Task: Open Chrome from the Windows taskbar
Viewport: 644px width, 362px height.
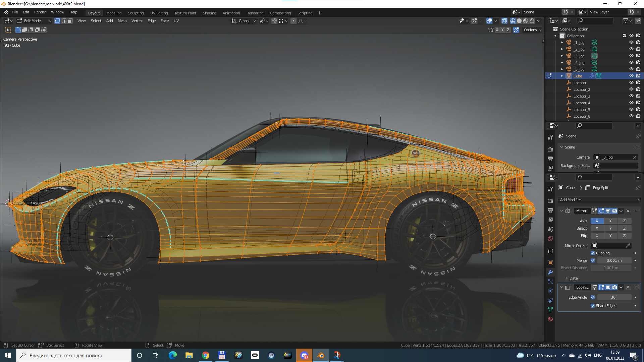Action: (x=206, y=356)
